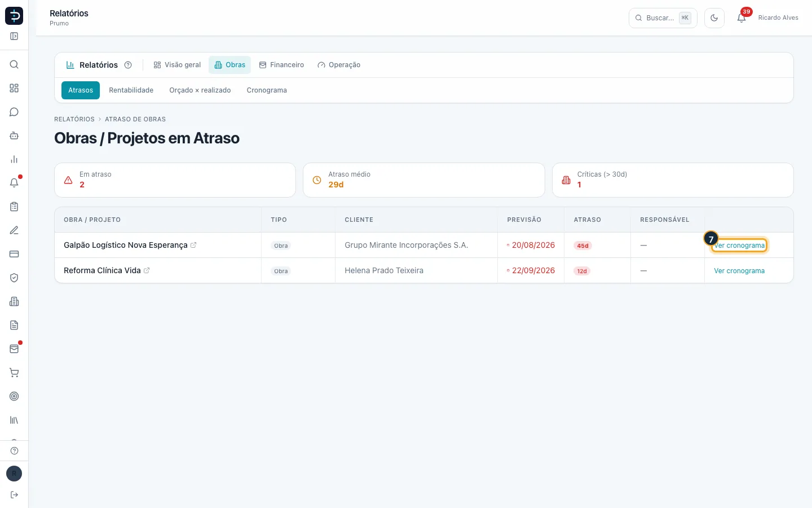Open the sidebar bell notifications icon
This screenshot has width=812, height=508.
pyautogui.click(x=14, y=183)
